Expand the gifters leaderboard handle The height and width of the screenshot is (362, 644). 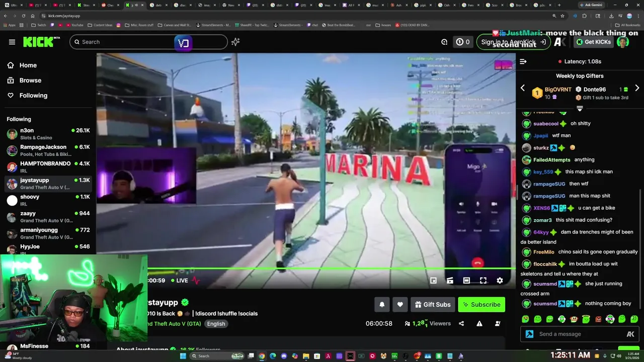tap(580, 108)
